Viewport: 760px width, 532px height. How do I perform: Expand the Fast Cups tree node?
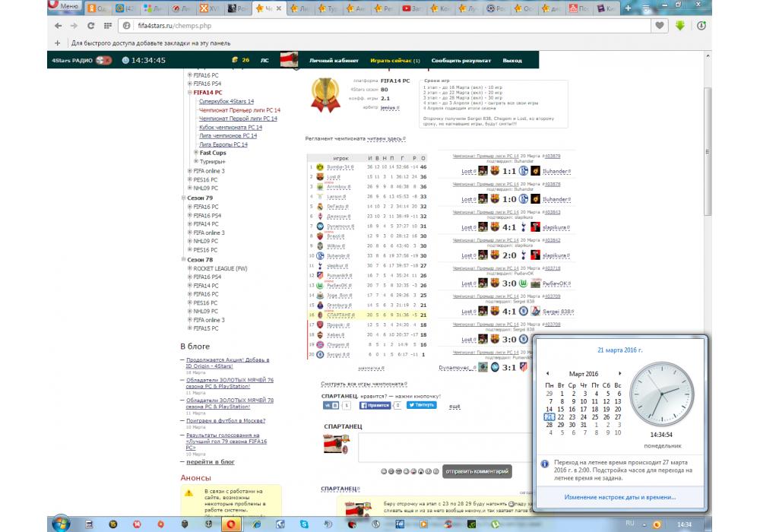click(195, 153)
